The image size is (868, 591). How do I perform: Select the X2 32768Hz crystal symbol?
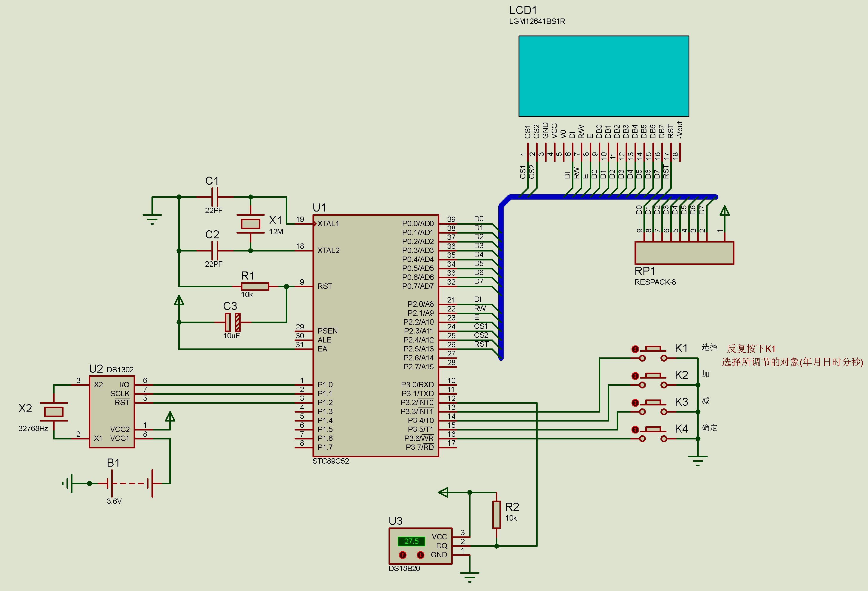(x=53, y=412)
